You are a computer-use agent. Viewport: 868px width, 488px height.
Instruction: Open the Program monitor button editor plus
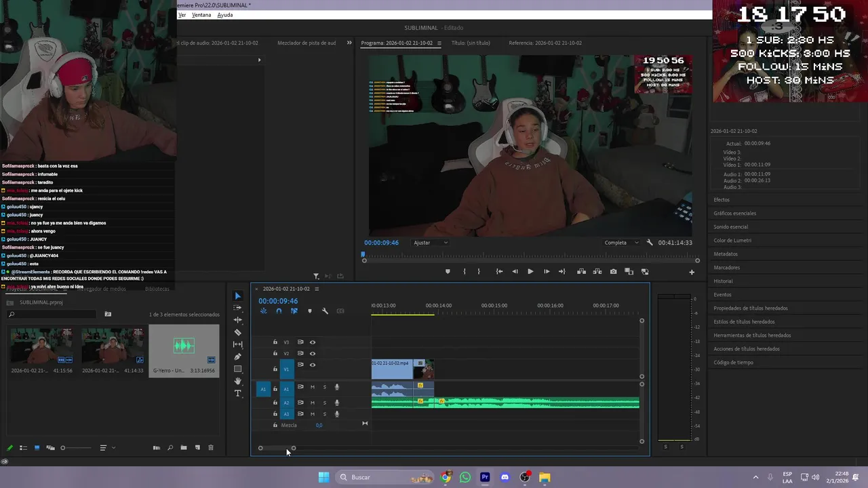point(692,272)
